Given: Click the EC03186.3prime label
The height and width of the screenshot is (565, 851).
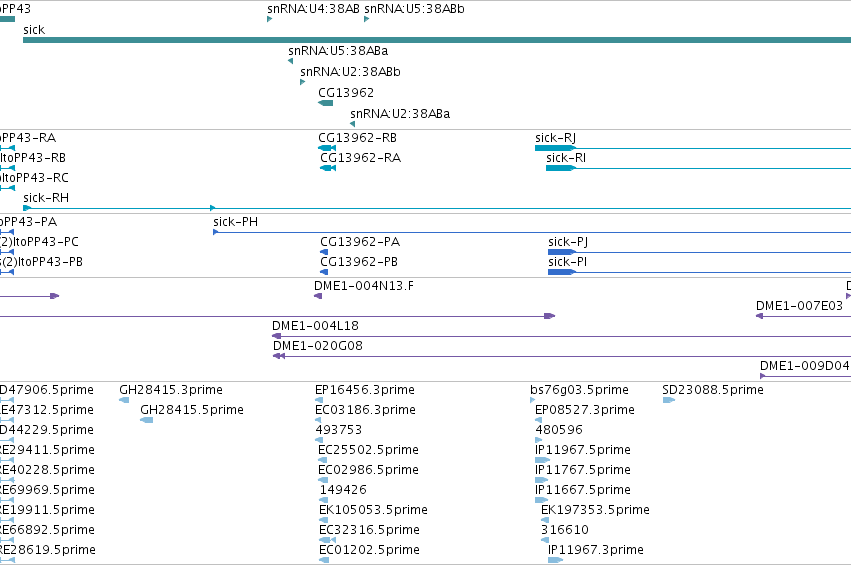Looking at the screenshot, I should [365, 410].
